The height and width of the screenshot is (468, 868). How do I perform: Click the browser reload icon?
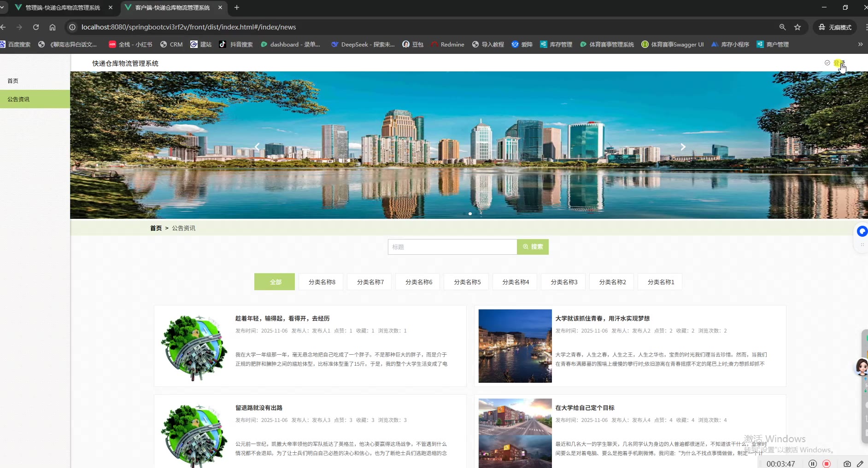coord(36,27)
